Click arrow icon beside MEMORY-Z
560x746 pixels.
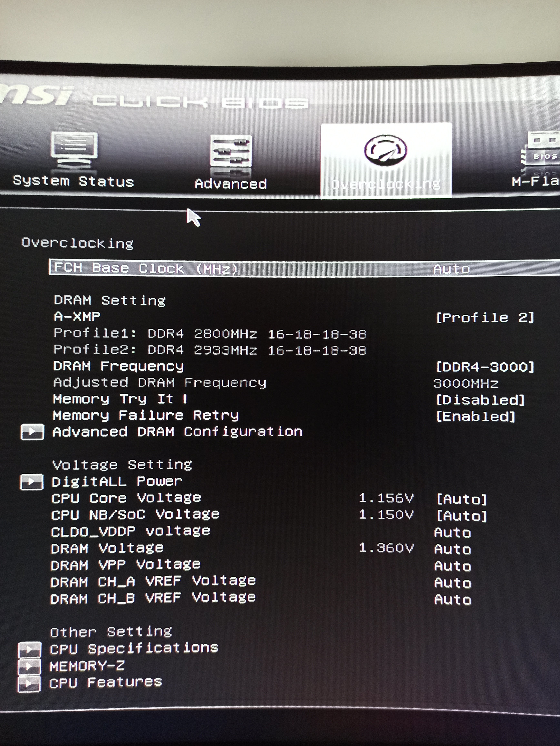coord(29,666)
